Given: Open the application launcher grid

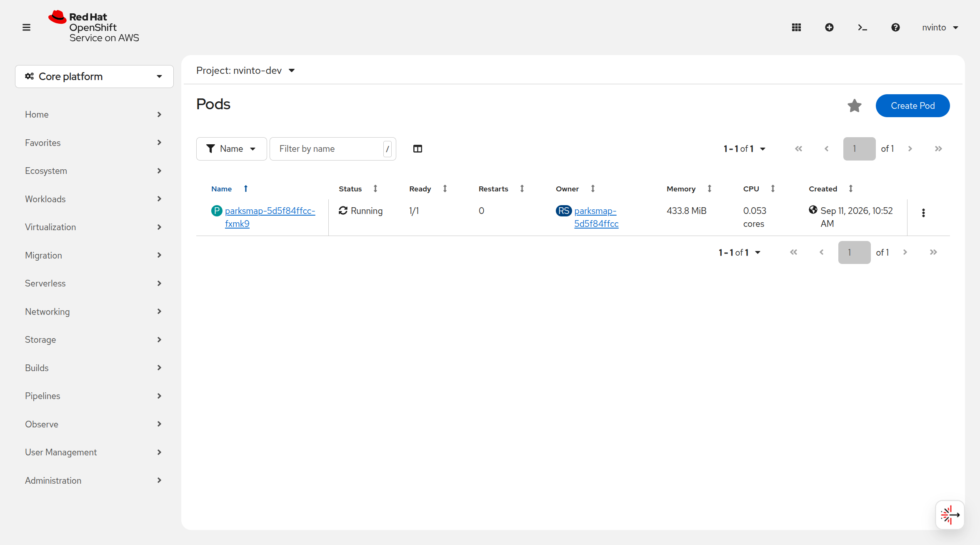Looking at the screenshot, I should point(796,28).
